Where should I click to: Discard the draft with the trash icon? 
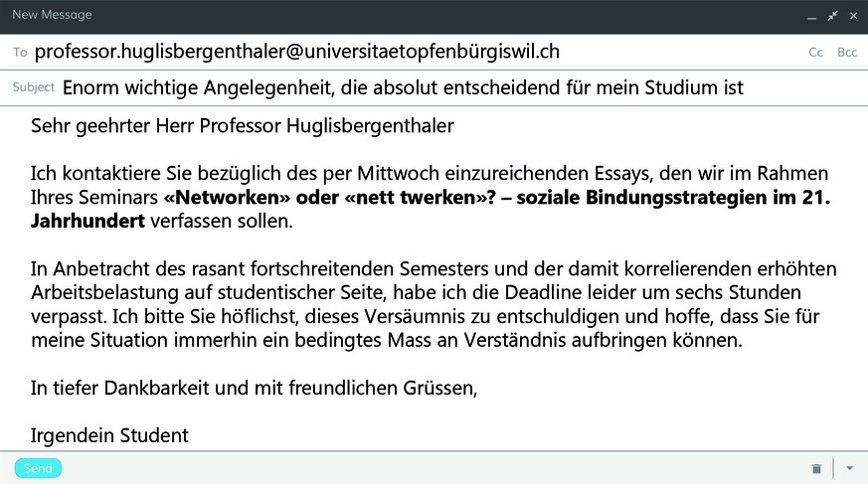click(x=816, y=468)
